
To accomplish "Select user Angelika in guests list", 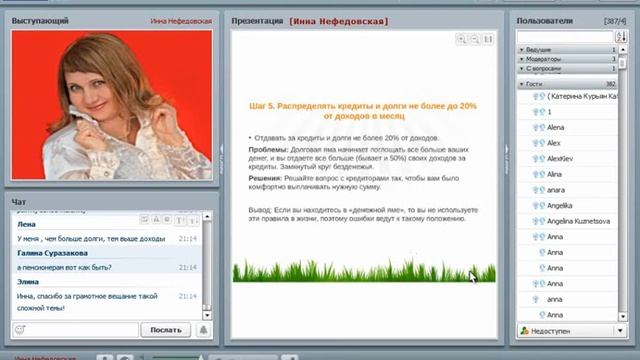I will click(x=560, y=206).
